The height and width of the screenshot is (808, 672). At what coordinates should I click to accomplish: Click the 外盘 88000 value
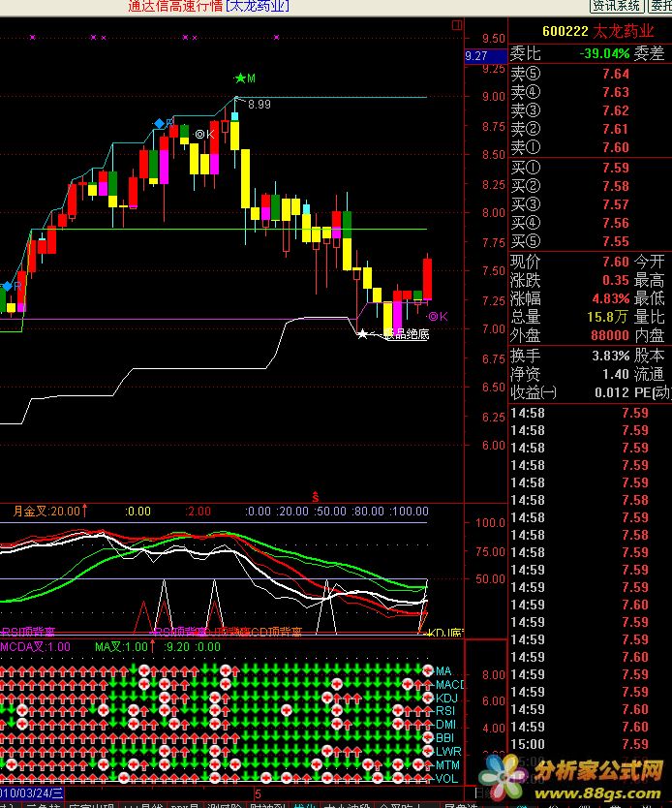[x=610, y=335]
